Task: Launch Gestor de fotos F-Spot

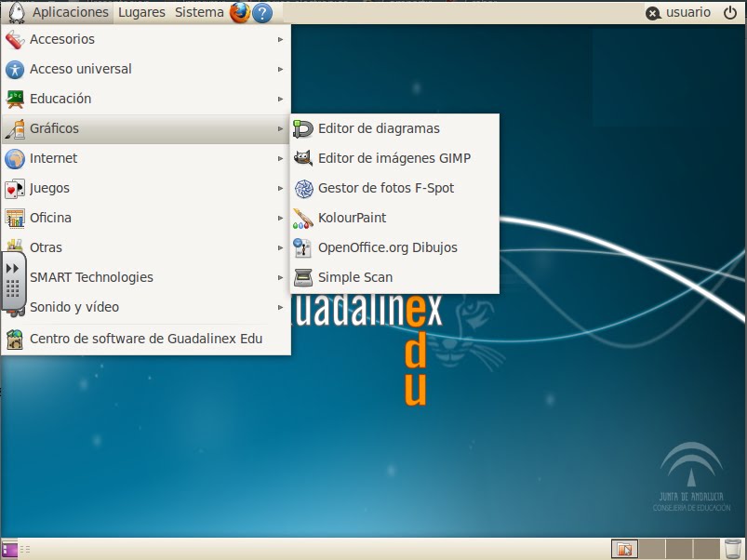Action: pyautogui.click(x=394, y=188)
